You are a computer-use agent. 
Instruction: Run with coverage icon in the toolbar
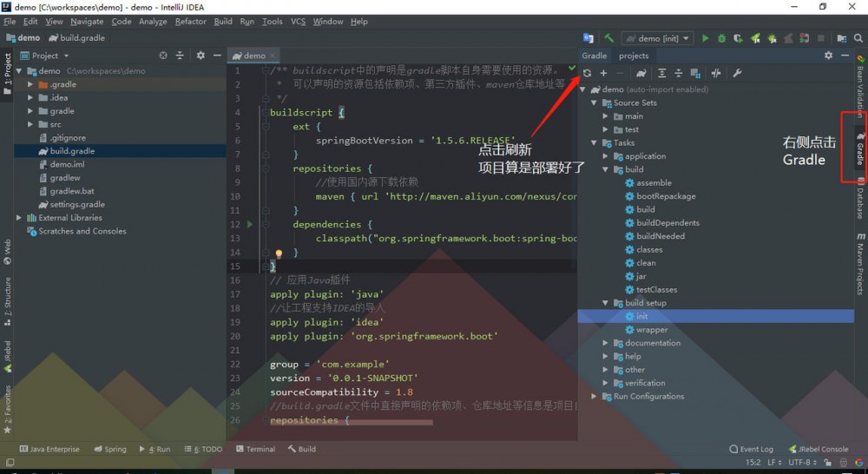(738, 38)
